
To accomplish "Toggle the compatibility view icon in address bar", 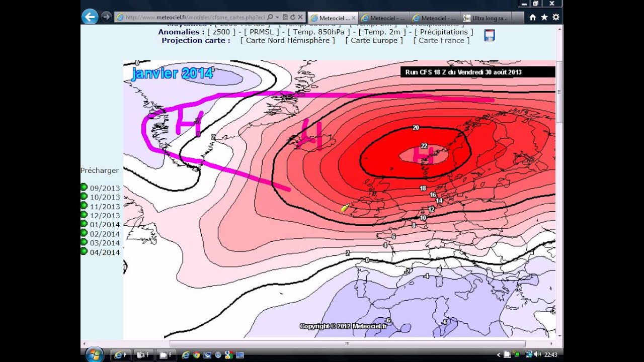I will click(285, 17).
